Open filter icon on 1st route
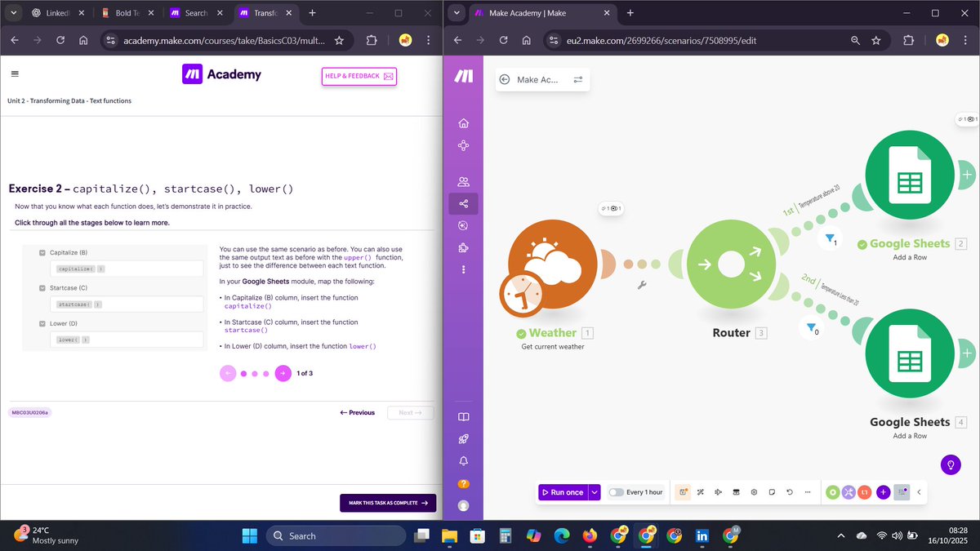 (830, 238)
